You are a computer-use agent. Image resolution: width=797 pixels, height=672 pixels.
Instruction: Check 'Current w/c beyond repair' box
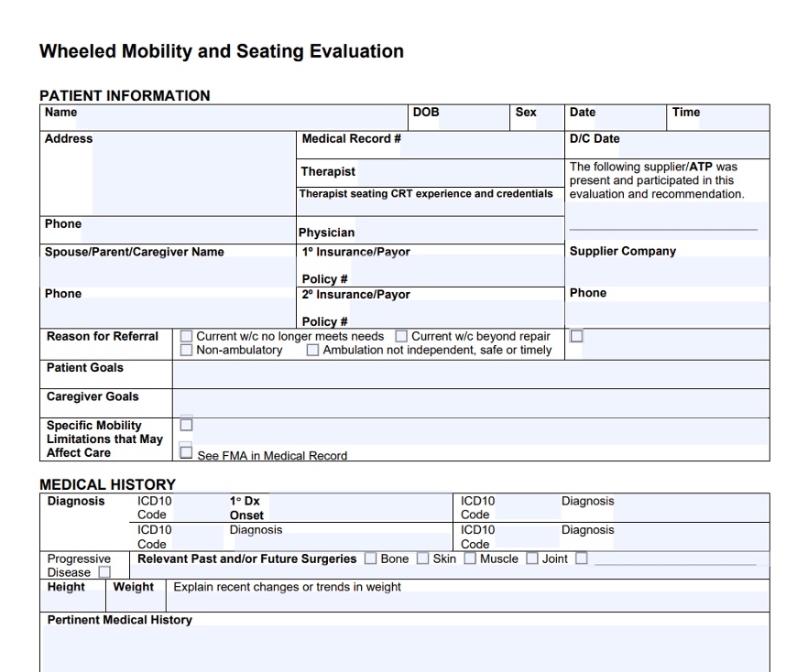(401, 336)
